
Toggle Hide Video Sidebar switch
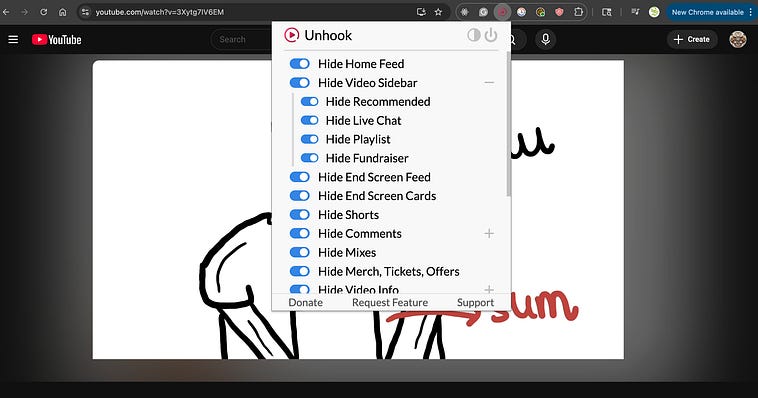pos(300,83)
